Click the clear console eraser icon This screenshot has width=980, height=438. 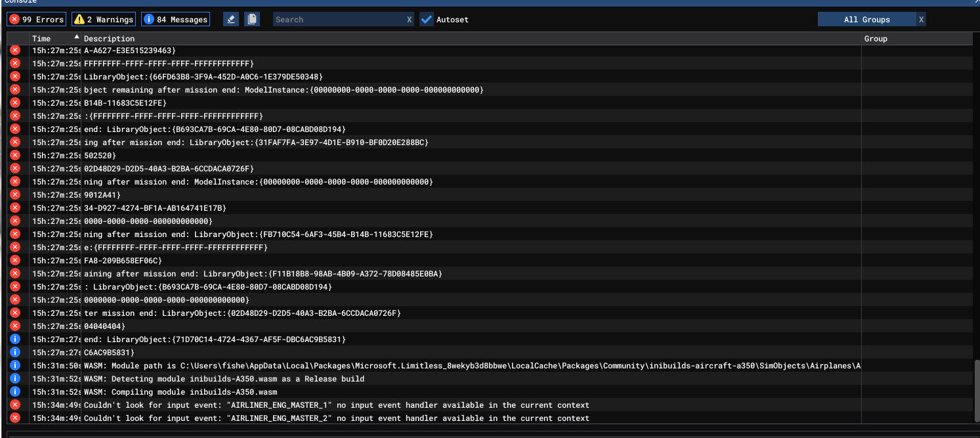tap(230, 20)
